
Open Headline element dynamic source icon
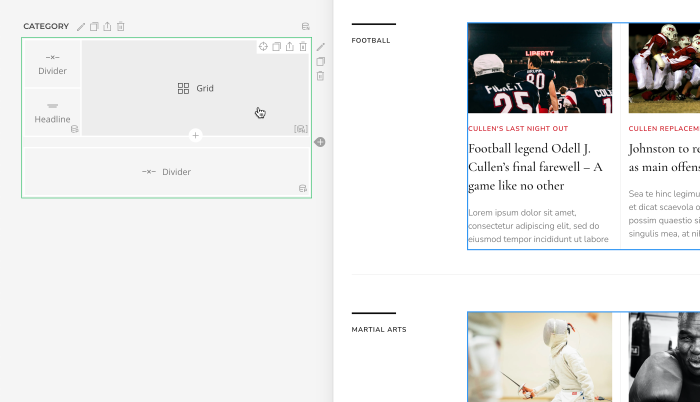tap(75, 129)
